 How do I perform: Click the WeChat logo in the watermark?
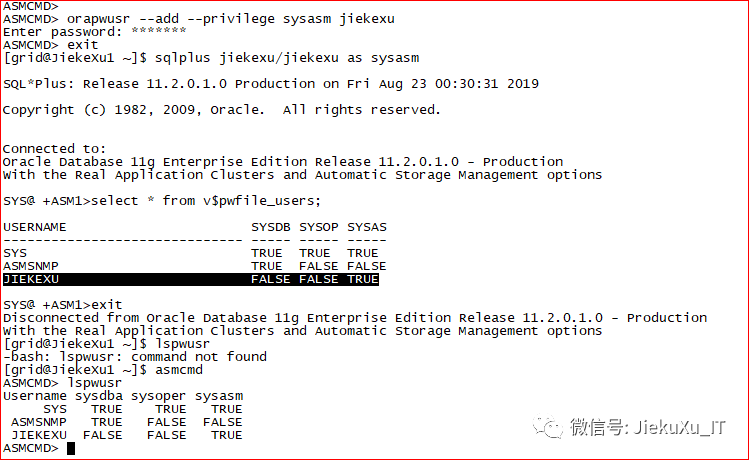548,428
